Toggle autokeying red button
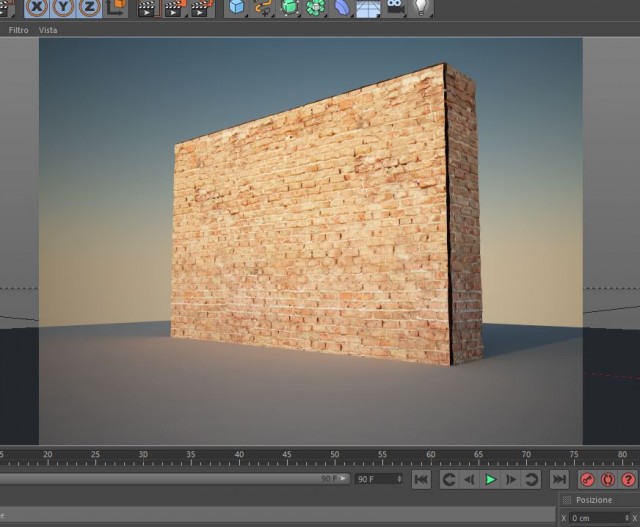The height and width of the screenshot is (527, 640). [x=608, y=480]
